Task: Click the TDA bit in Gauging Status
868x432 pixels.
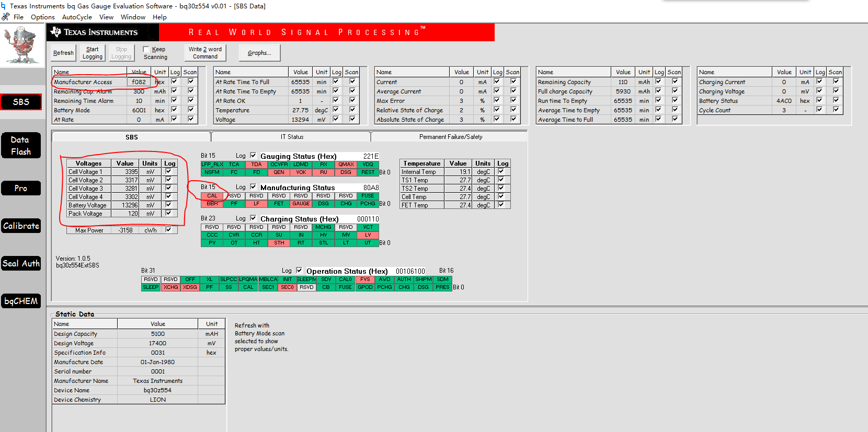Action: pos(256,165)
